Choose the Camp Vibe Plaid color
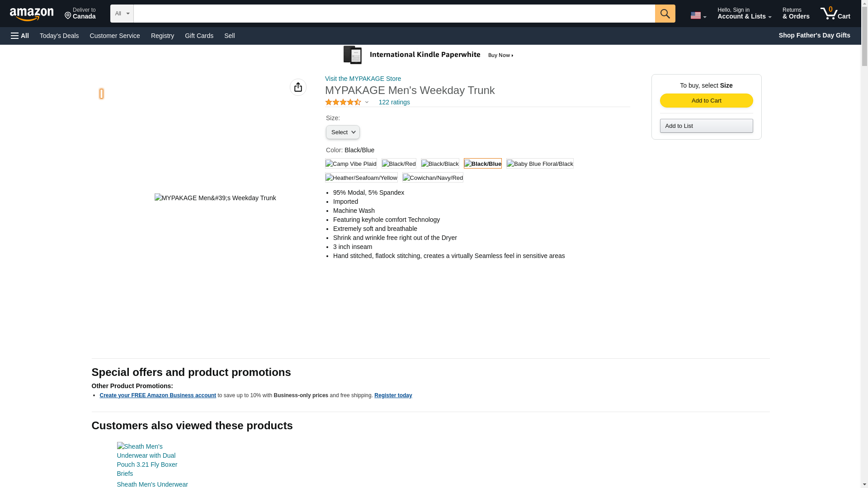Screen dimensions: 868x488 [x=351, y=164]
